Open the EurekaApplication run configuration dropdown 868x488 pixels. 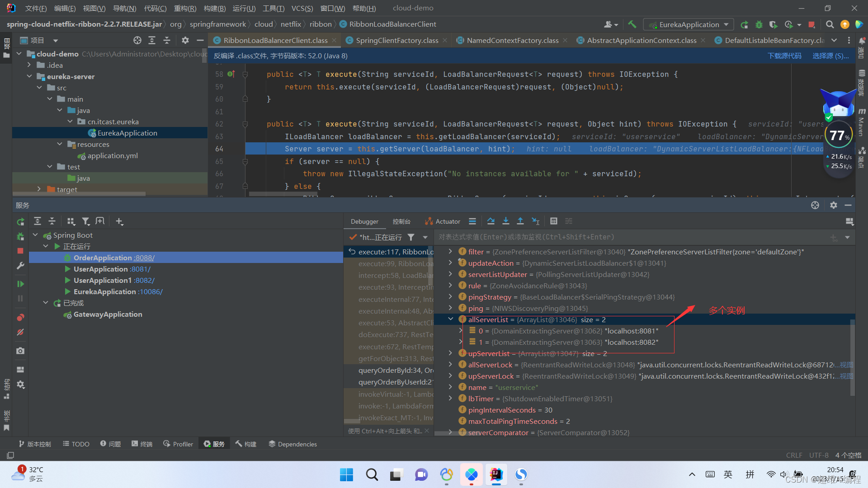(689, 24)
